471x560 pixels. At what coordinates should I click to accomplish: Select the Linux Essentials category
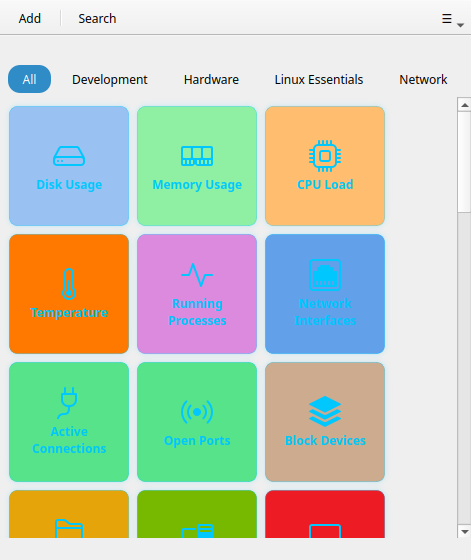[319, 79]
